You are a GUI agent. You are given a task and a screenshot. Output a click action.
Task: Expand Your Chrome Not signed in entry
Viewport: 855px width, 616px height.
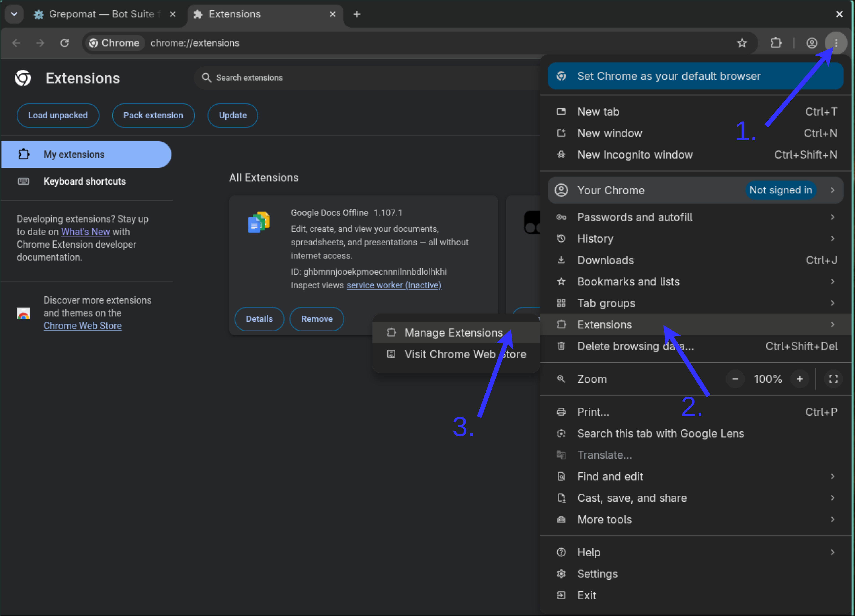pyautogui.click(x=695, y=190)
